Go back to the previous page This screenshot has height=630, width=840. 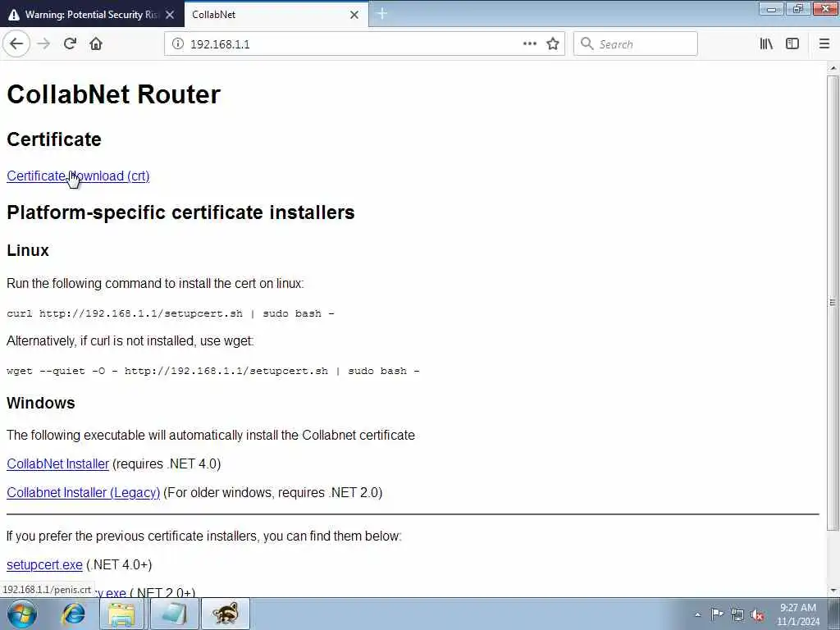coord(16,43)
